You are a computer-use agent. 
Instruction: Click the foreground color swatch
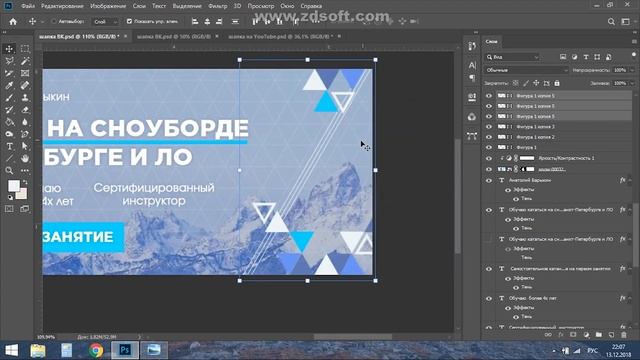[13, 186]
